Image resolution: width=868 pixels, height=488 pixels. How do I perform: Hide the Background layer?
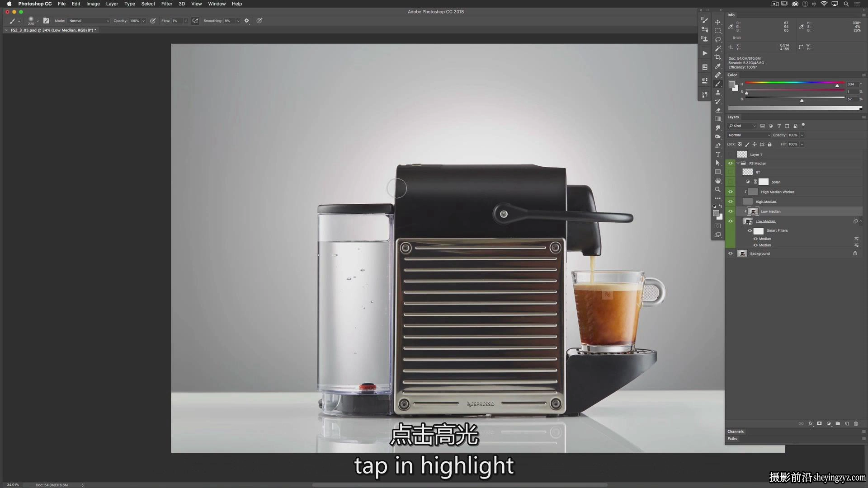[730, 253]
